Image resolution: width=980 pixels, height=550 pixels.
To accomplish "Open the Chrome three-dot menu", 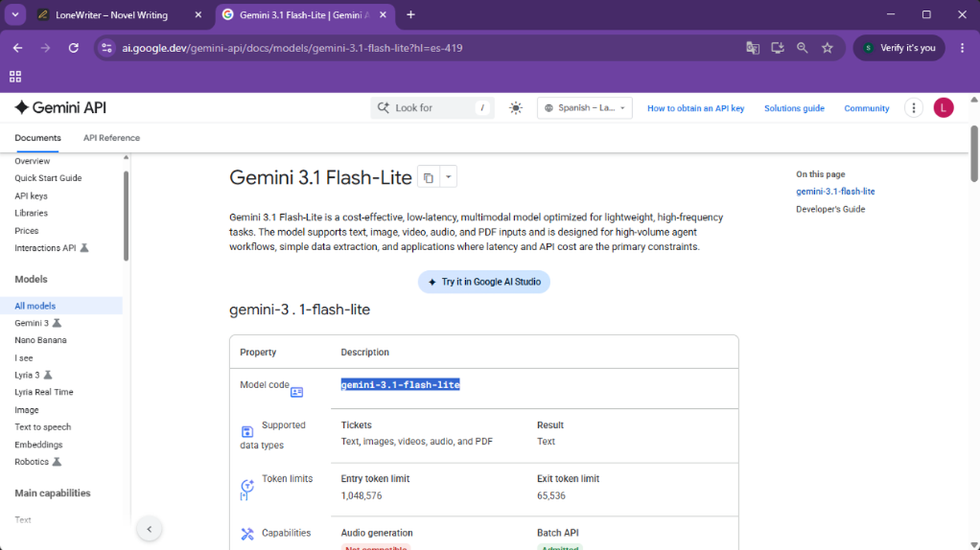I will point(962,48).
